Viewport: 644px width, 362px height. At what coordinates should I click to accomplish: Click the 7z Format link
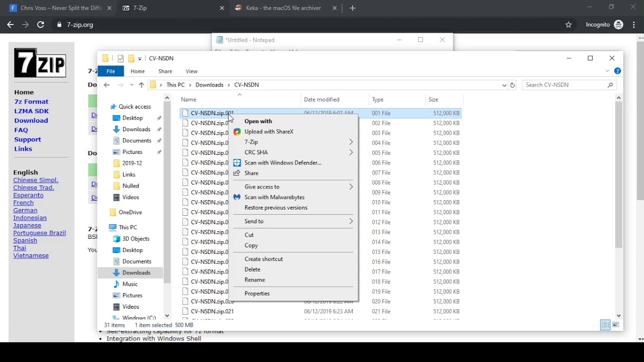pyautogui.click(x=31, y=102)
